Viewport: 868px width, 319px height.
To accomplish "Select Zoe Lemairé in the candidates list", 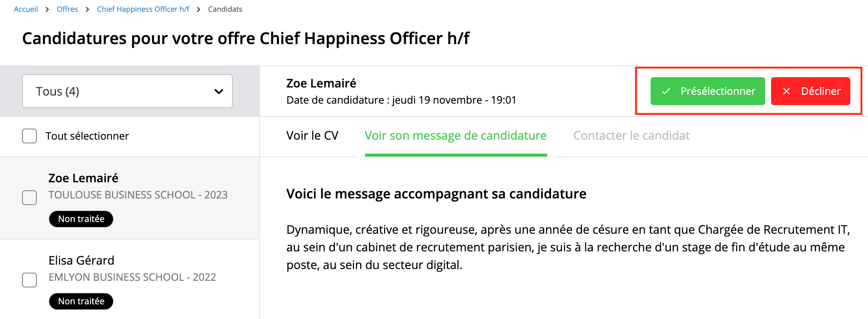I will point(83,178).
